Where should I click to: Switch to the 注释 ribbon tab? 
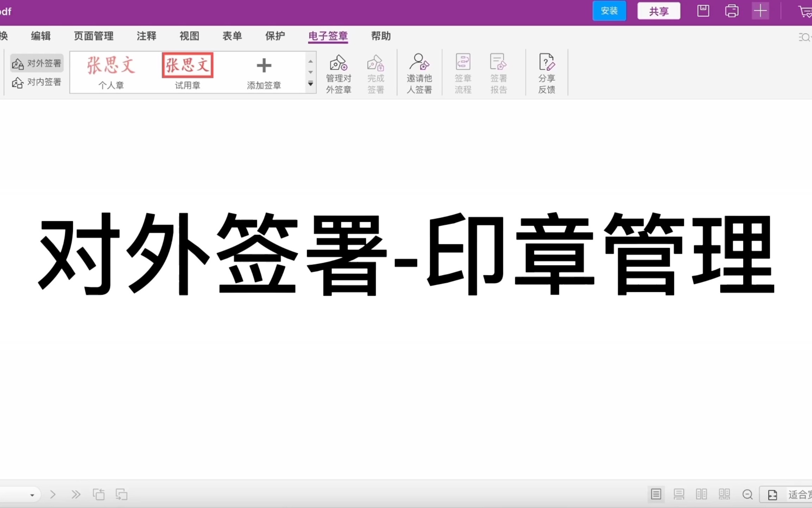(x=146, y=36)
